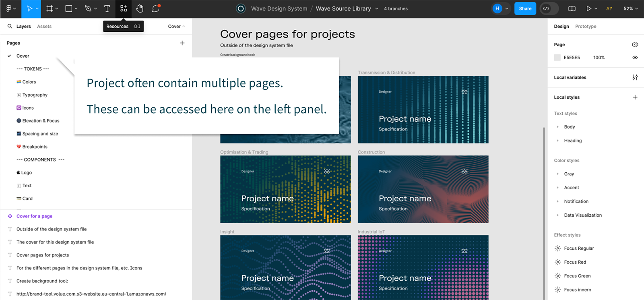Click the file team circle icon
The width and height of the screenshot is (644, 300).
241,8
